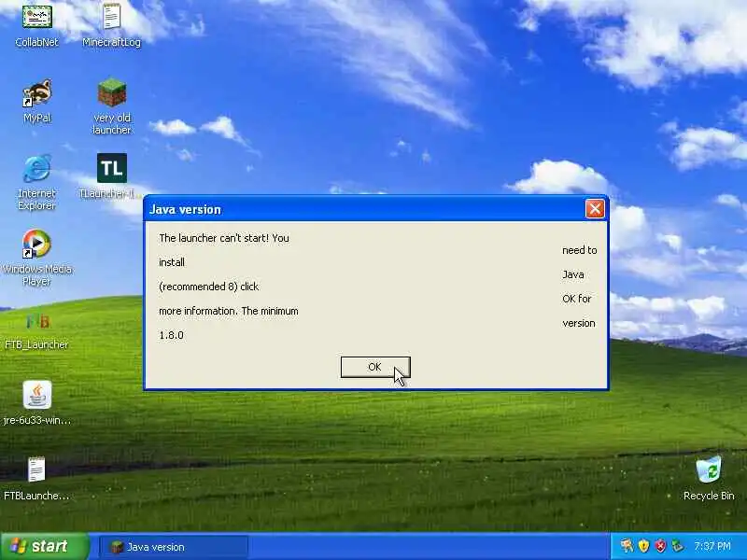This screenshot has width=747, height=560.
Task: Select the FTB_Launcher desktop icon
Action: 36,332
